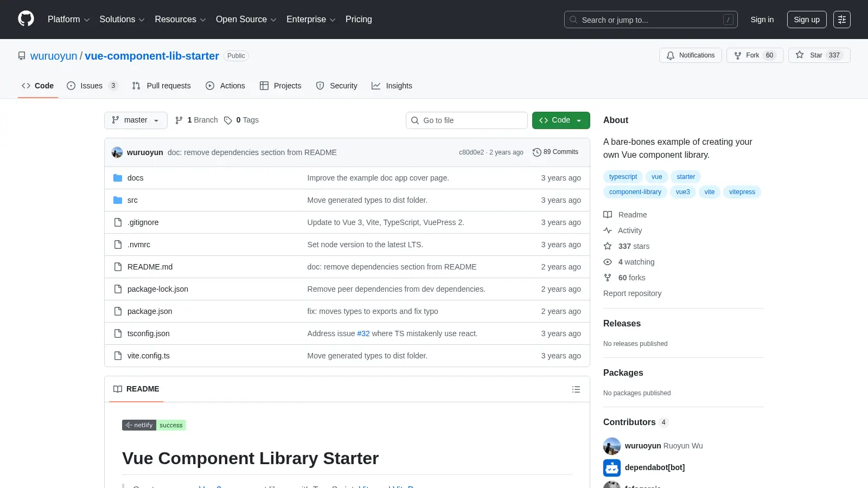
Task: Switch to the Actions tab
Action: 225,86
